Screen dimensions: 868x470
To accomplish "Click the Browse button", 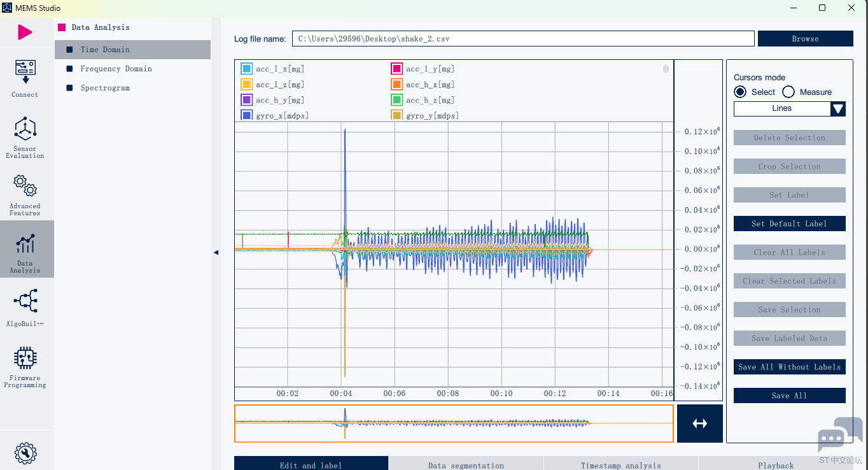I will [805, 39].
